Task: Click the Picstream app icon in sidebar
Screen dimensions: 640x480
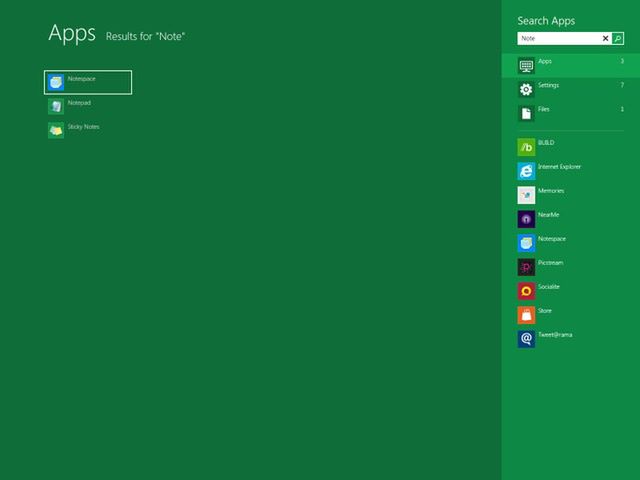Action: (x=526, y=267)
